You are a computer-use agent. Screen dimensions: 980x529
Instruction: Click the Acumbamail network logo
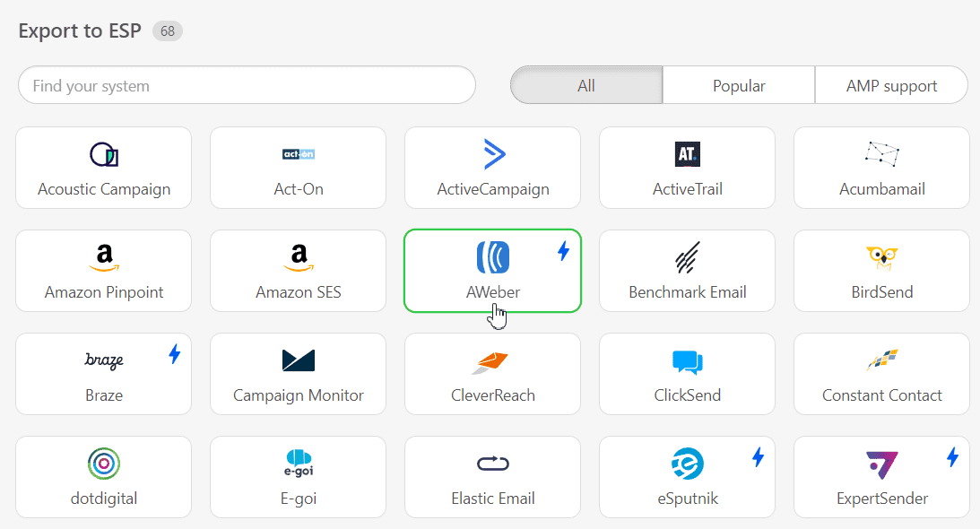[x=882, y=154]
